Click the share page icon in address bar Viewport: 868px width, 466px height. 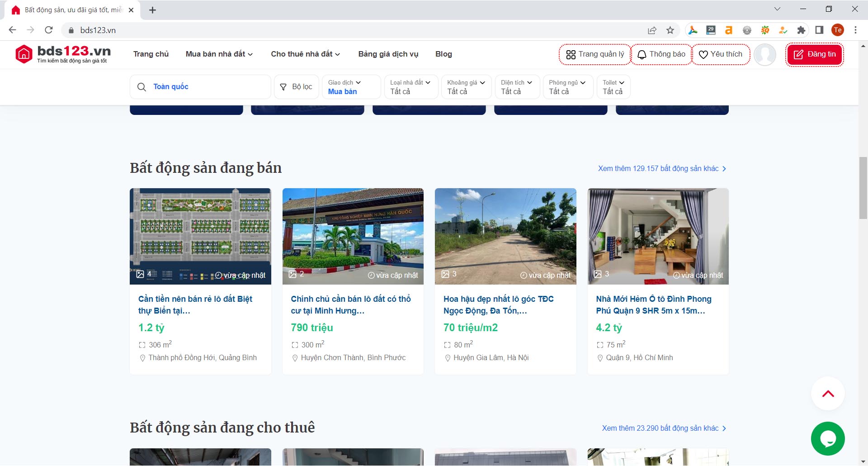652,30
